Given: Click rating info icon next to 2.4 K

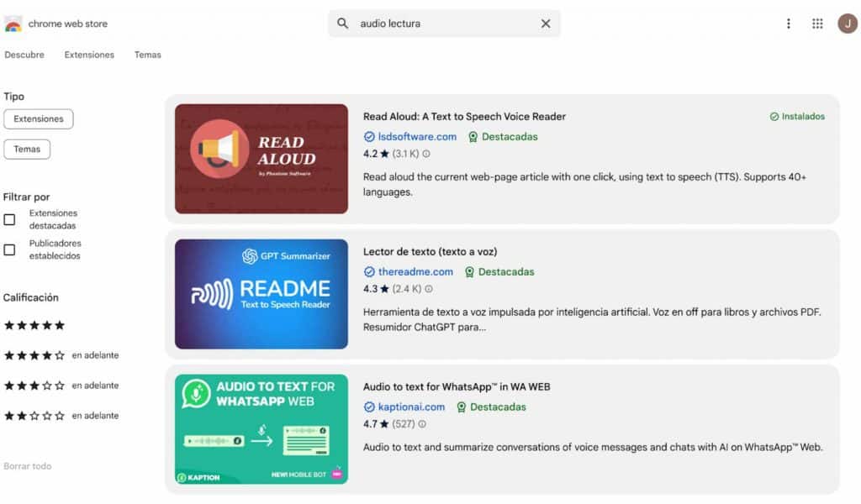Looking at the screenshot, I should coord(428,289).
